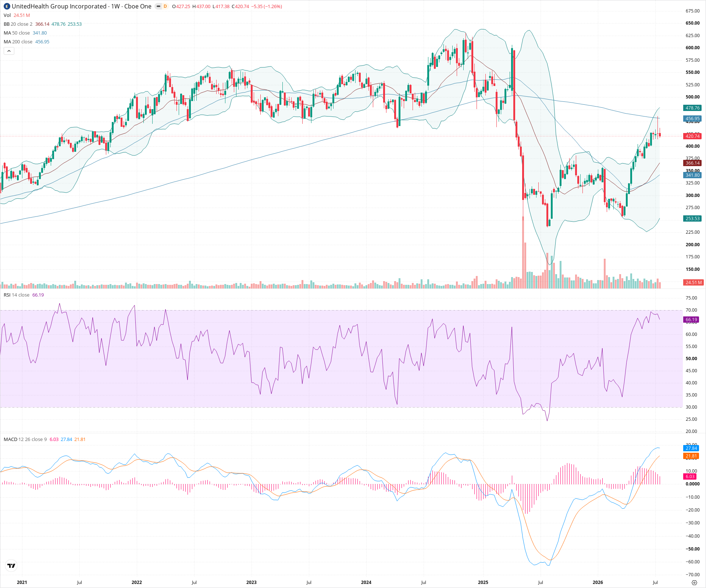Click the MA 50 price label 341.80
Screen dimensions: 706x588
point(692,175)
